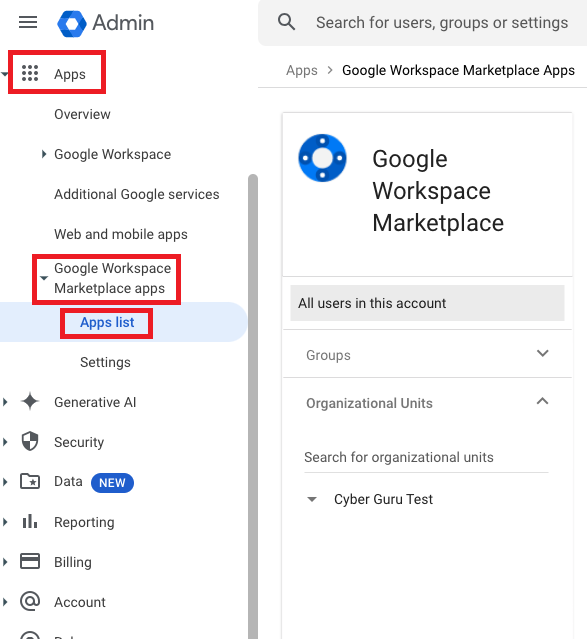Viewport: 587px width, 639px height.
Task: Collapse Google Workspace Marketplace apps arrow
Action: tap(44, 278)
